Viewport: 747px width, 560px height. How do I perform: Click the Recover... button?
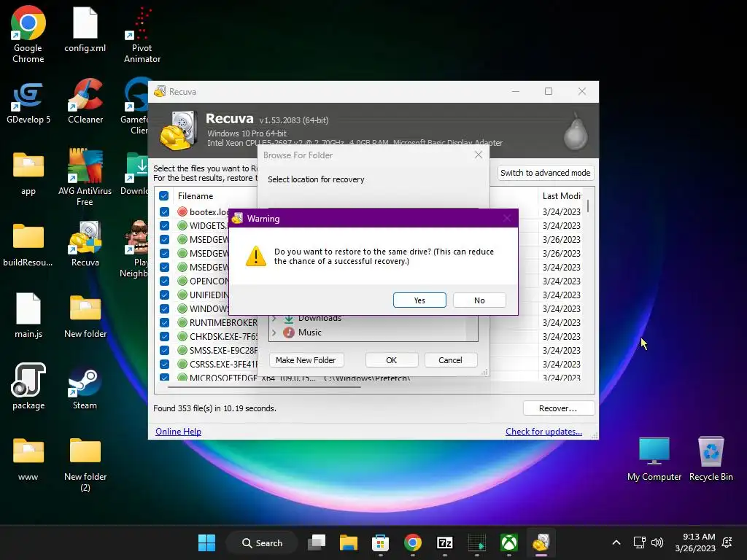[x=558, y=408]
